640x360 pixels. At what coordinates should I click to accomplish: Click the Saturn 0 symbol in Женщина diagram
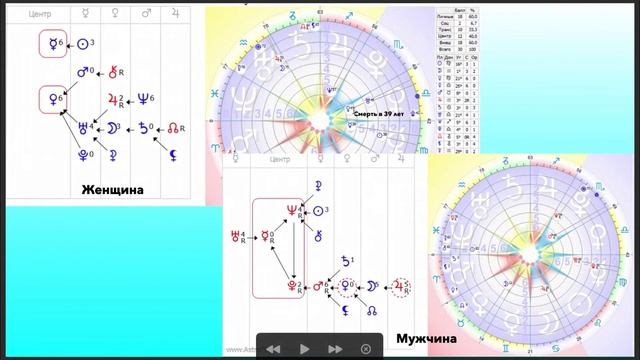click(x=146, y=128)
